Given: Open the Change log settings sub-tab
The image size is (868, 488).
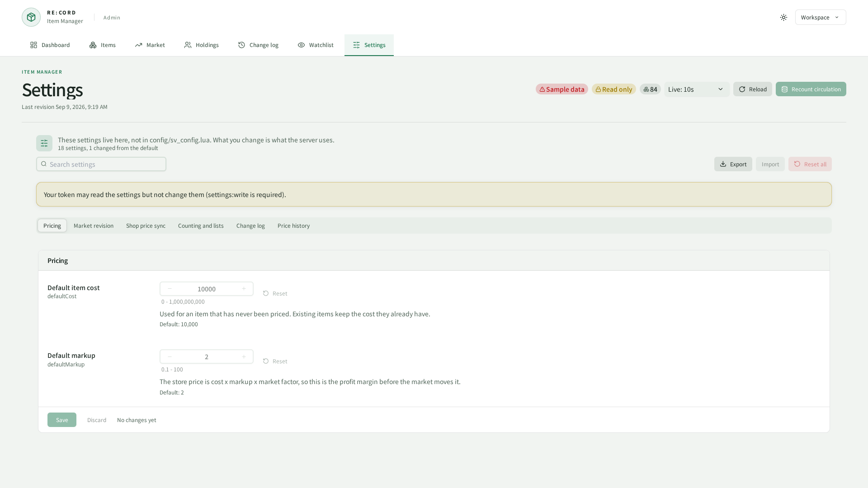Looking at the screenshot, I should 250,225.
